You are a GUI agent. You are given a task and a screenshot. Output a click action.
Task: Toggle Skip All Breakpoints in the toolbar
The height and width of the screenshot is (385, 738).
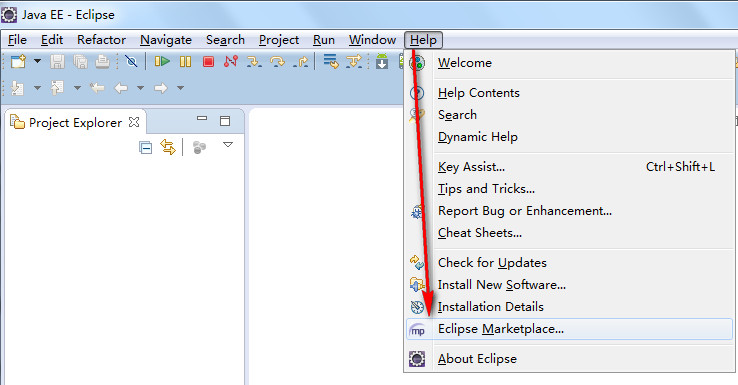tap(131, 62)
